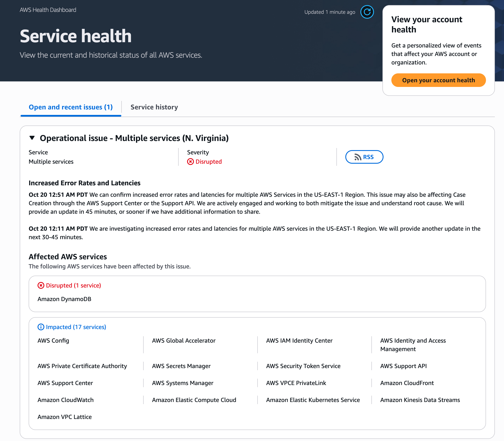
Task: Click the refresh icon near Updated
Action: pyautogui.click(x=367, y=12)
